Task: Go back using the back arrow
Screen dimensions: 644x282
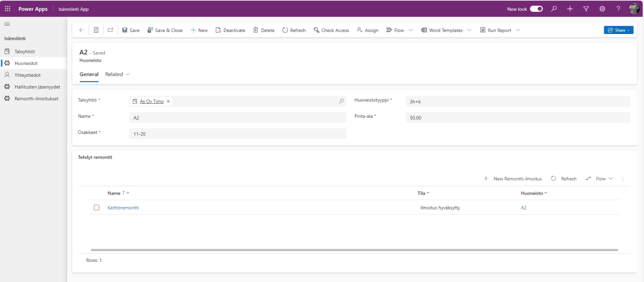Action: pyautogui.click(x=82, y=30)
